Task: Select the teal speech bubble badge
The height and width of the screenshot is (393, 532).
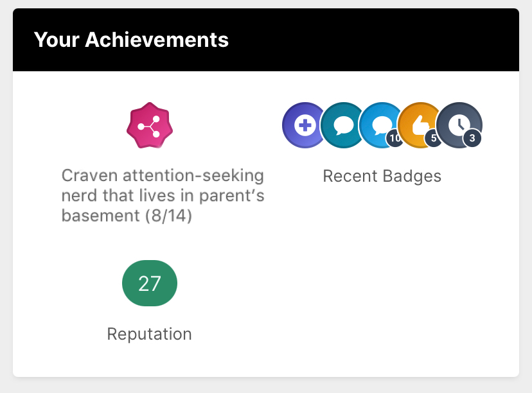Action: (x=342, y=125)
